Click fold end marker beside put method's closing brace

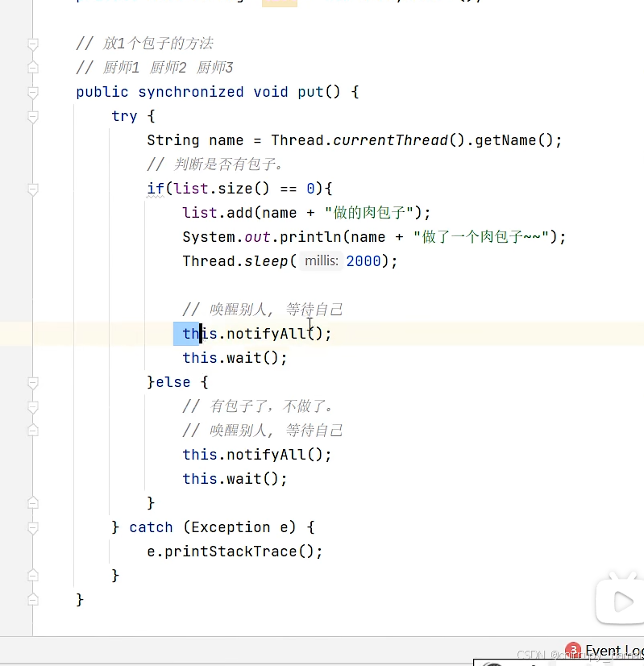tap(33, 600)
